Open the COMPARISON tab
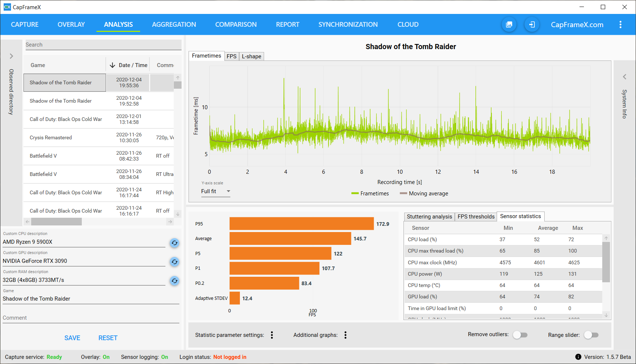Screen dimensions: 636x364 tap(236, 25)
